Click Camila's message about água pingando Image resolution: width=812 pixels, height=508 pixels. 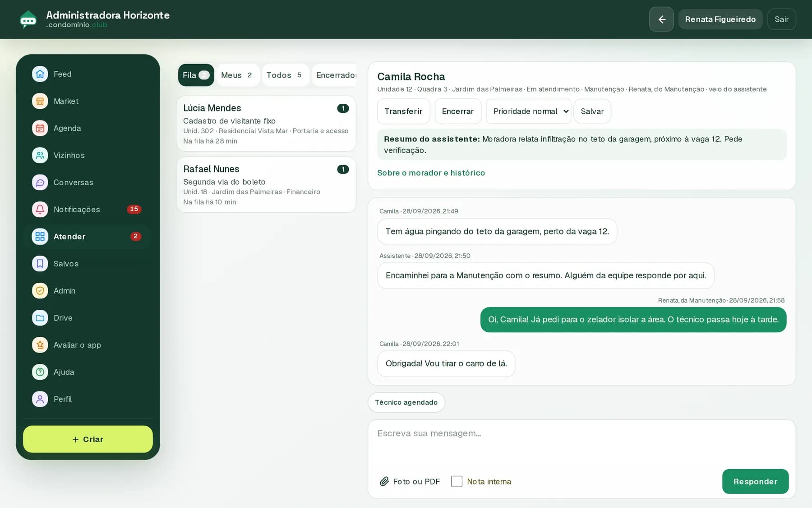pos(497,231)
